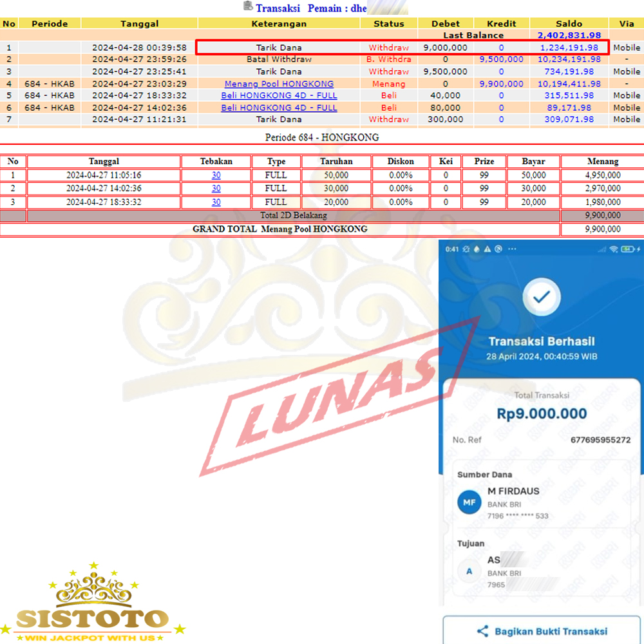Viewport: 644px width, 644px height.
Task: Open the Beli HONGKONG 4D link at 14:02:36
Action: point(279,108)
